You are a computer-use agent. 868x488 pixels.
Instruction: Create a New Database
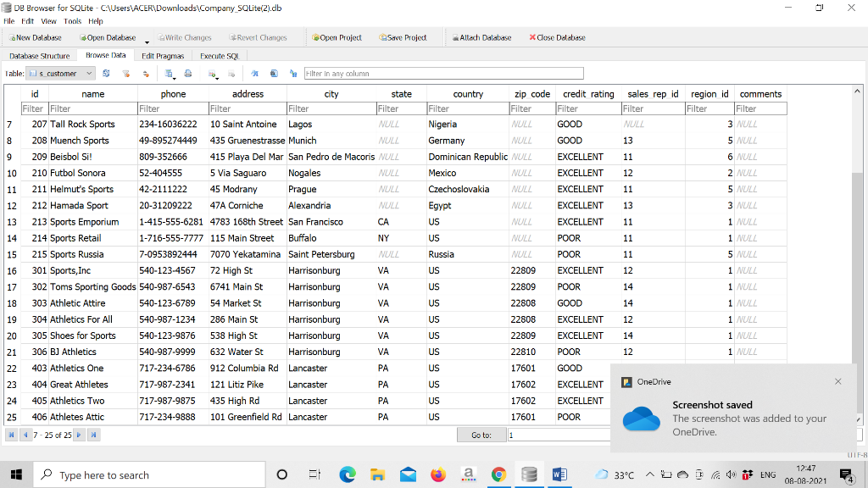34,37
